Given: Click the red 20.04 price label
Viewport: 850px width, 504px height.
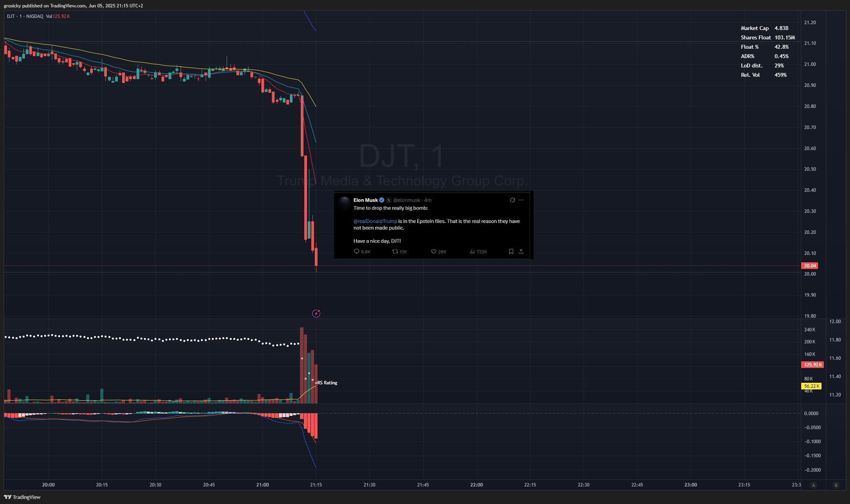Looking at the screenshot, I should tap(809, 265).
